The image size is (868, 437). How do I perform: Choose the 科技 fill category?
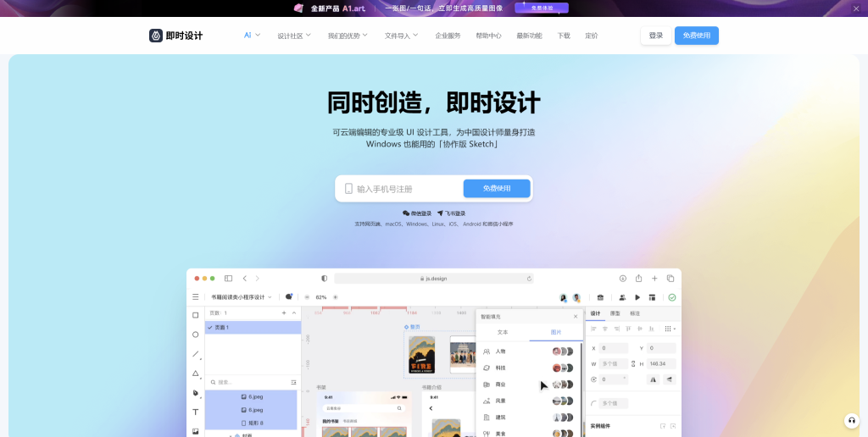coord(528,368)
